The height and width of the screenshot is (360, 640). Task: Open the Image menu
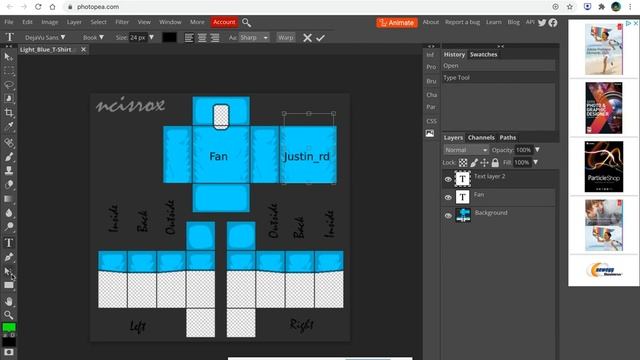50,22
